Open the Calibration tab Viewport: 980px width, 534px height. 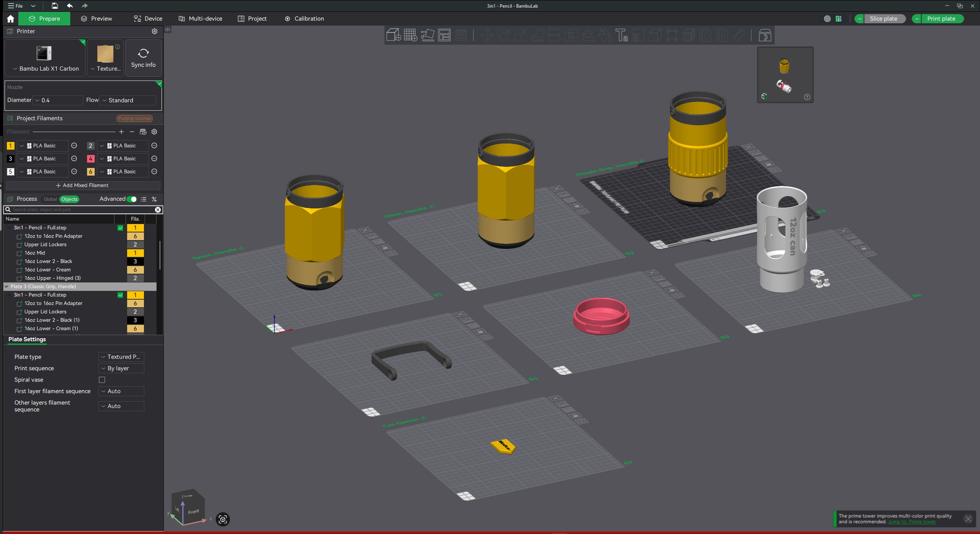304,19
